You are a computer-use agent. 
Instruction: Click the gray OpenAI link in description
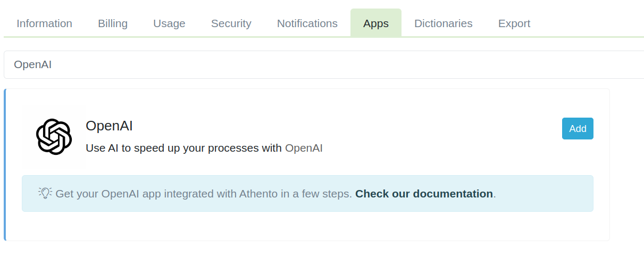[304, 148]
